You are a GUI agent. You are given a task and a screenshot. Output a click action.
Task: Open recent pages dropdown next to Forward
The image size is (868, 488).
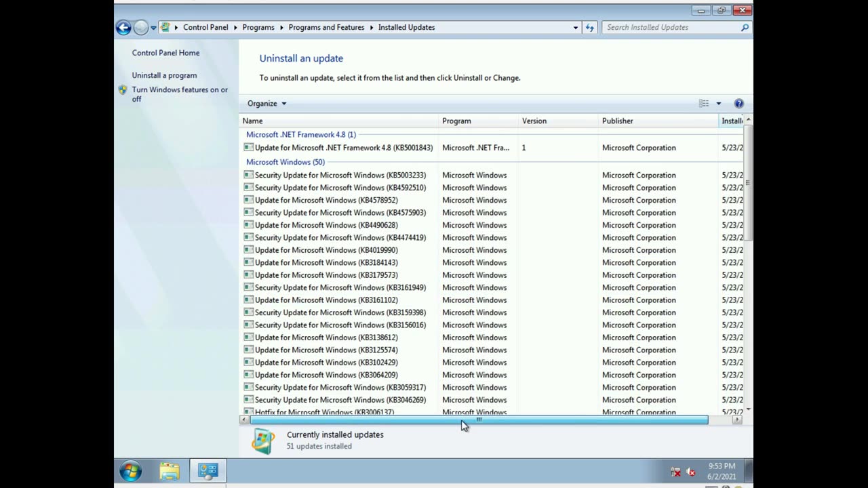[x=153, y=28]
